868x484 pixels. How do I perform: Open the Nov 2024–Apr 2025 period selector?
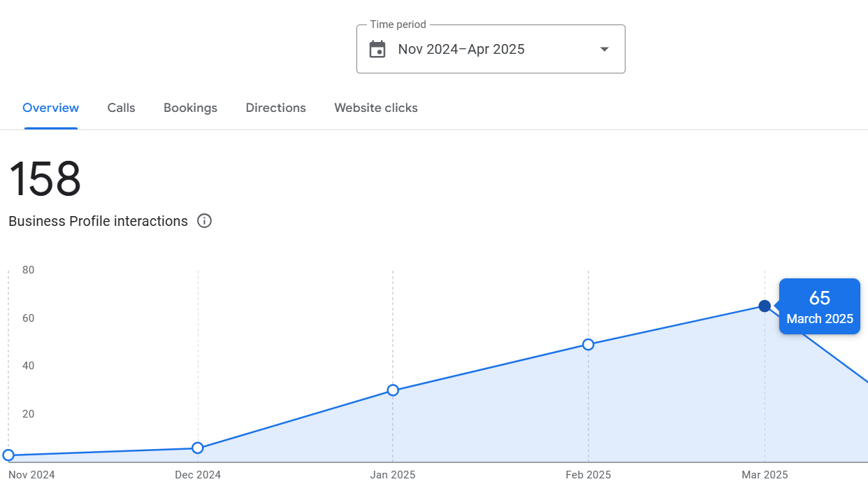[461, 49]
